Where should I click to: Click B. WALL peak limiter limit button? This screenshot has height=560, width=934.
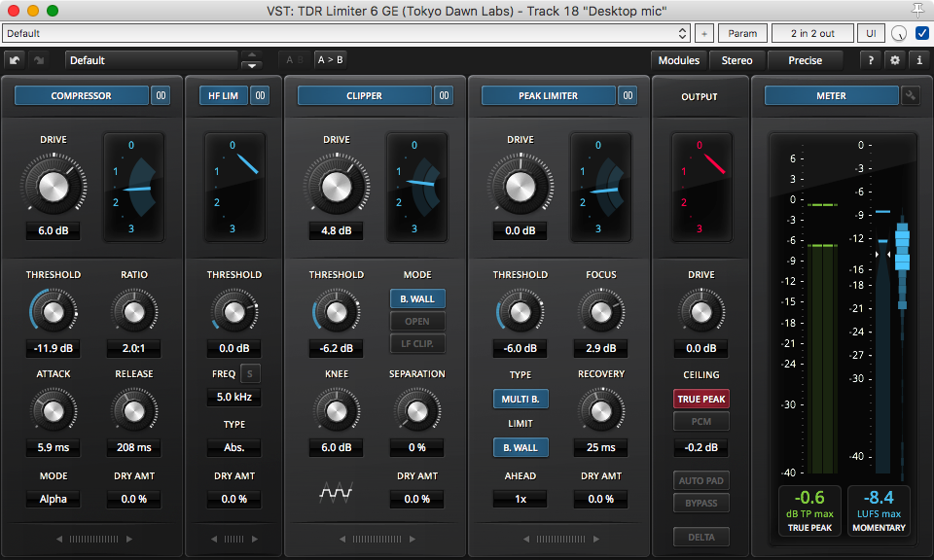(x=520, y=447)
